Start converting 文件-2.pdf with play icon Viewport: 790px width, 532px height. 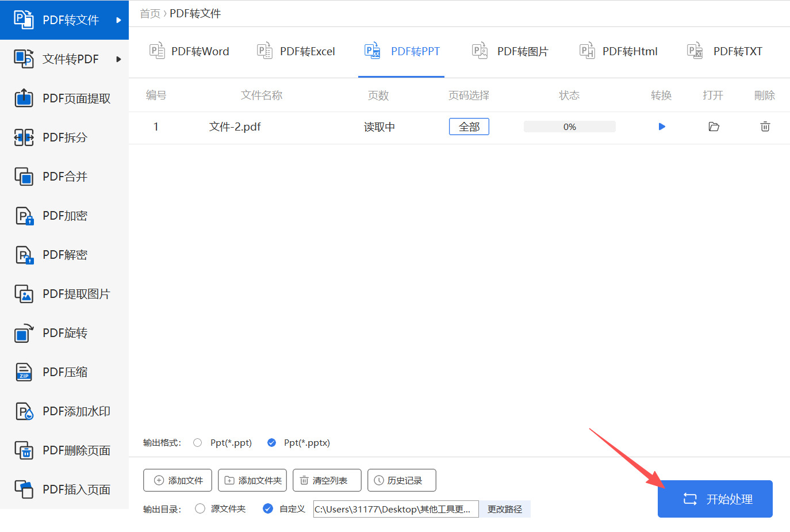pos(662,127)
